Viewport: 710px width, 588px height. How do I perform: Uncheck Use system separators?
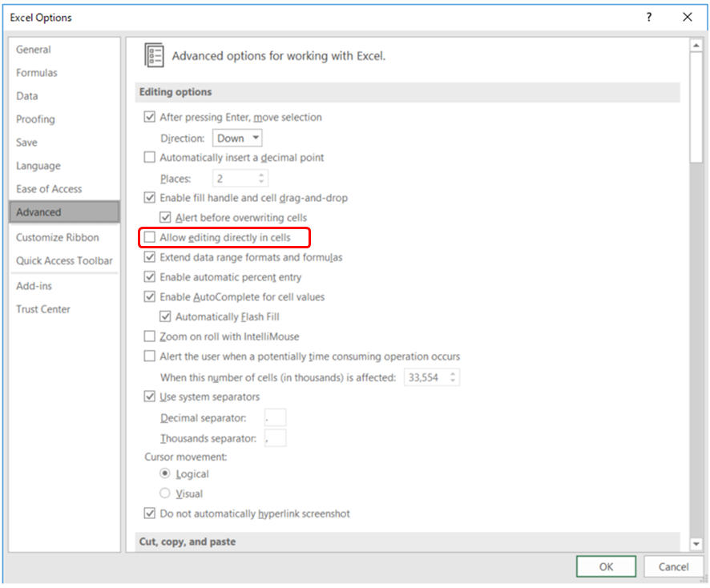[x=149, y=397]
